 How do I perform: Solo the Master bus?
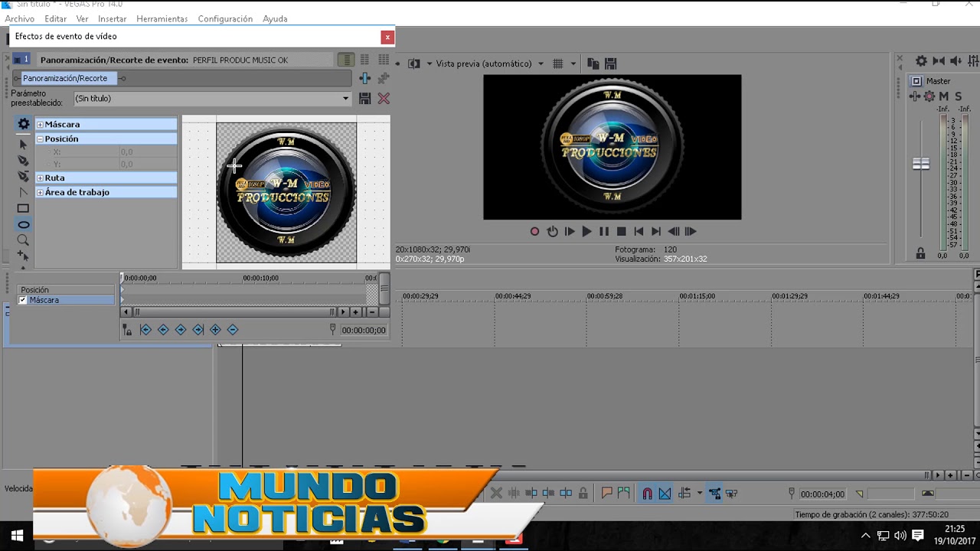click(958, 96)
